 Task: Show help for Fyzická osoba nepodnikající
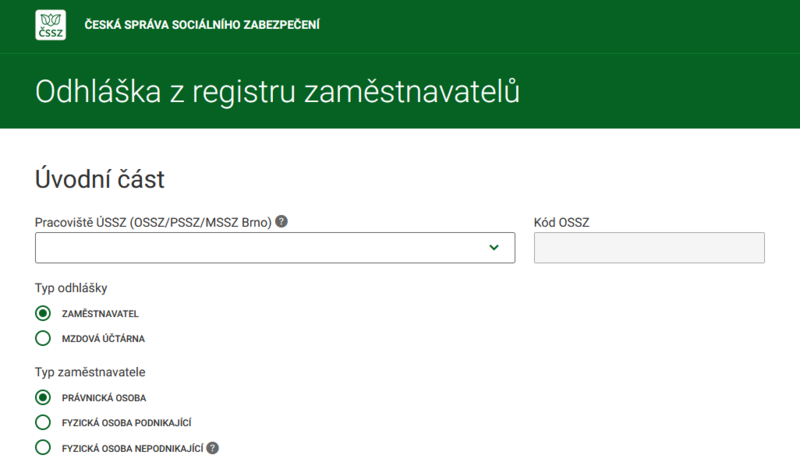pyautogui.click(x=213, y=448)
